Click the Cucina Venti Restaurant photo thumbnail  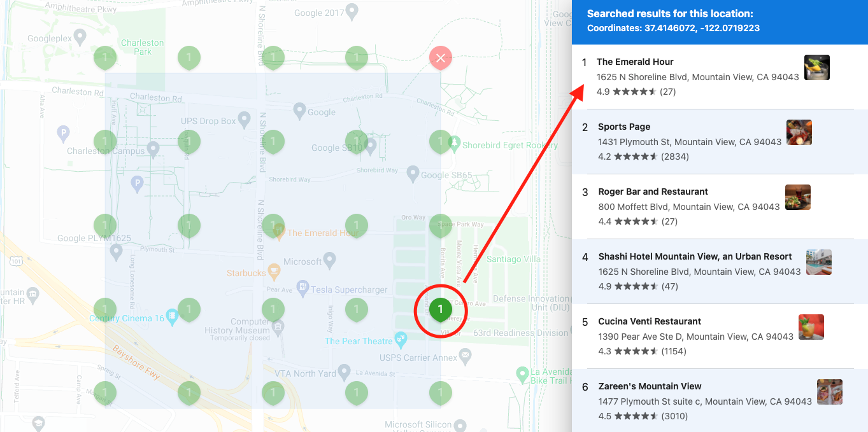click(811, 326)
